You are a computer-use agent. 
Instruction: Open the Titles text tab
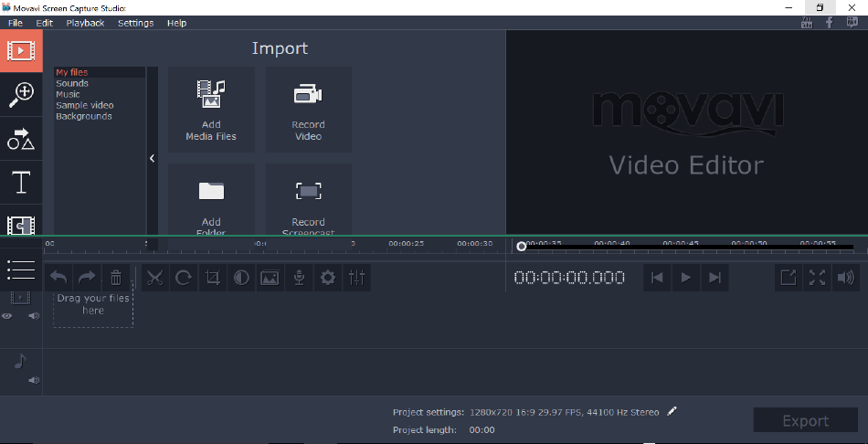pos(21,183)
